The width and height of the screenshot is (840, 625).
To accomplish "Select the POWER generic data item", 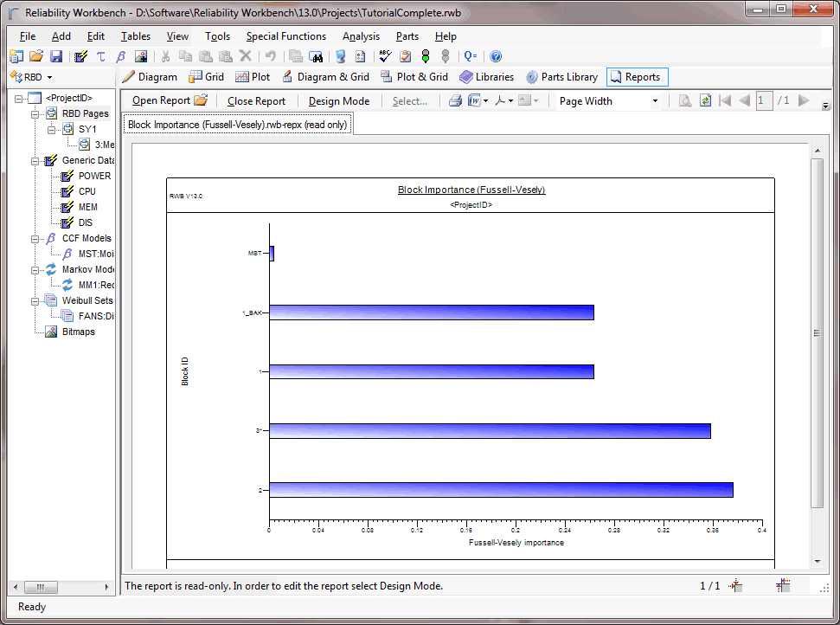I will tap(94, 176).
